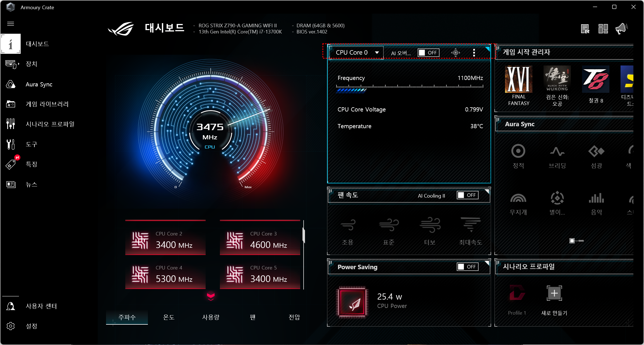The image size is (644, 345).
Task: Open 설정 in the sidebar
Action: click(x=31, y=326)
